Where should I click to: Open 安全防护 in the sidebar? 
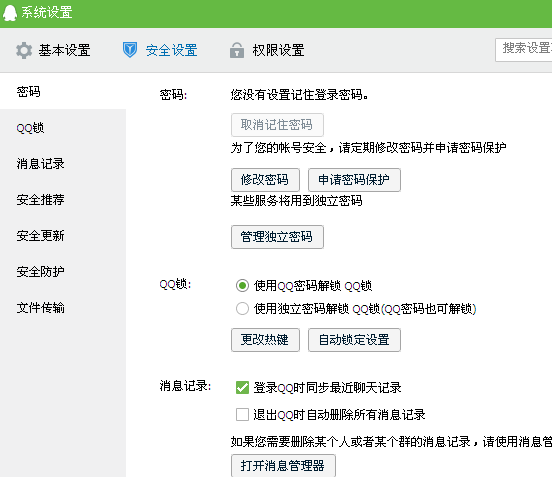tap(63, 271)
